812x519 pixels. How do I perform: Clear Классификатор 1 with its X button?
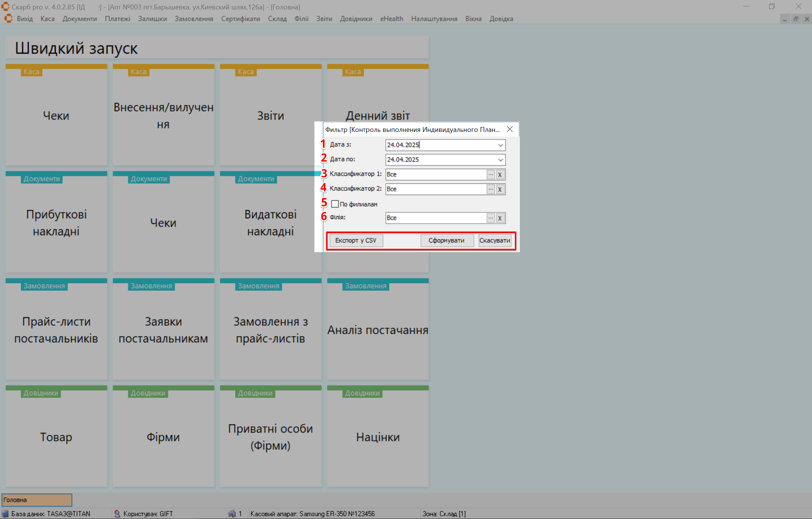coord(500,174)
